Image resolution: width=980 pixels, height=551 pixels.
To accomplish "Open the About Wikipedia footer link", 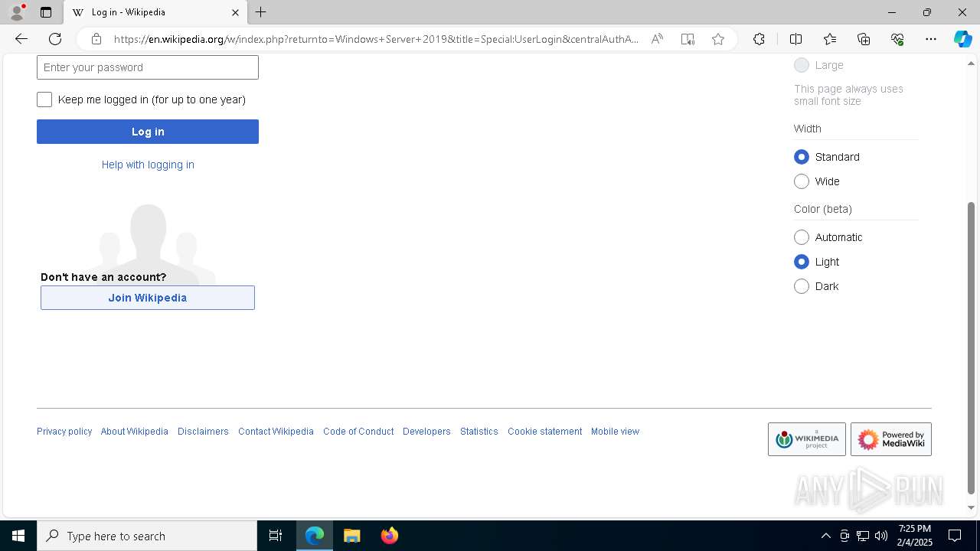I will 135,432.
